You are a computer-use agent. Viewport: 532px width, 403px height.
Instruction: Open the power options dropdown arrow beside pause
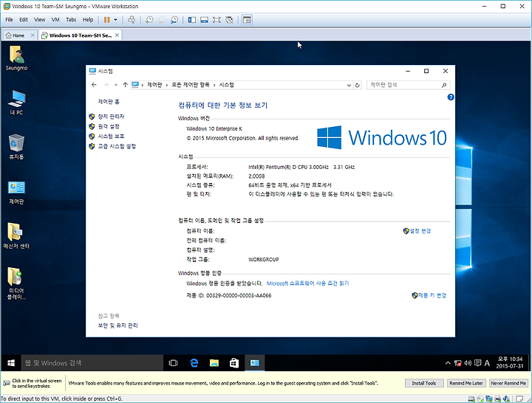[116, 20]
